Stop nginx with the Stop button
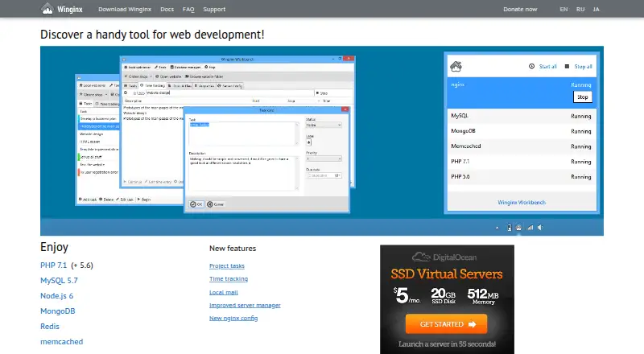This screenshot has height=354, width=644. coord(582,97)
